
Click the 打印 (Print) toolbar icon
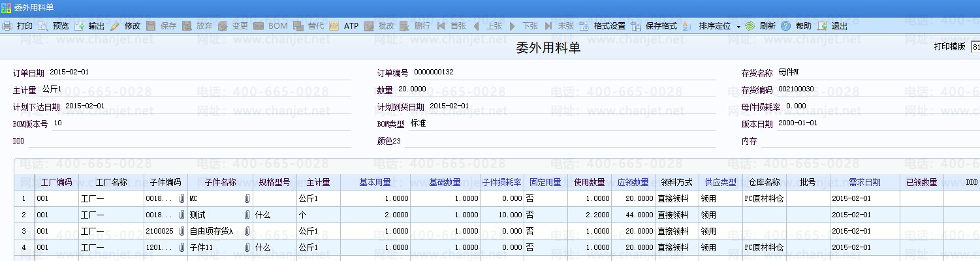click(x=7, y=26)
